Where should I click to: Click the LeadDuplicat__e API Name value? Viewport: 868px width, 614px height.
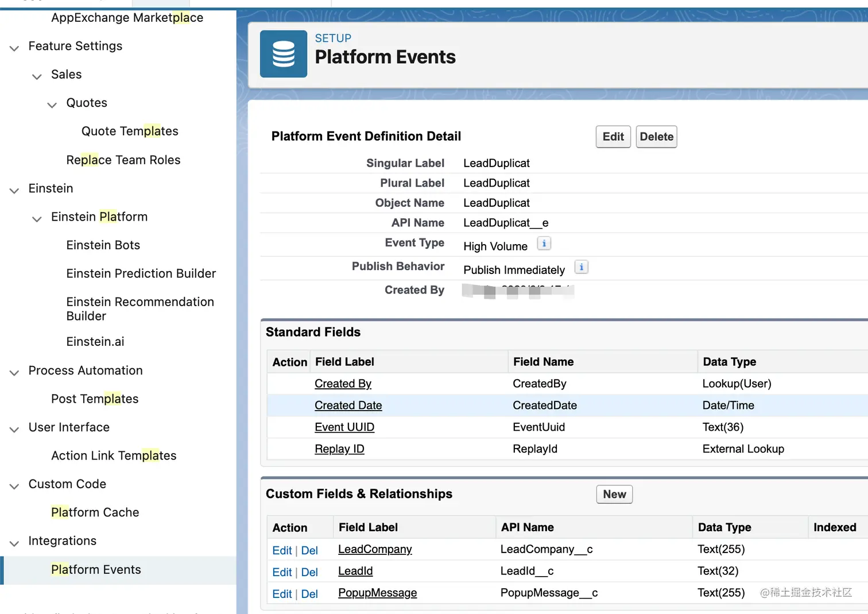click(506, 223)
